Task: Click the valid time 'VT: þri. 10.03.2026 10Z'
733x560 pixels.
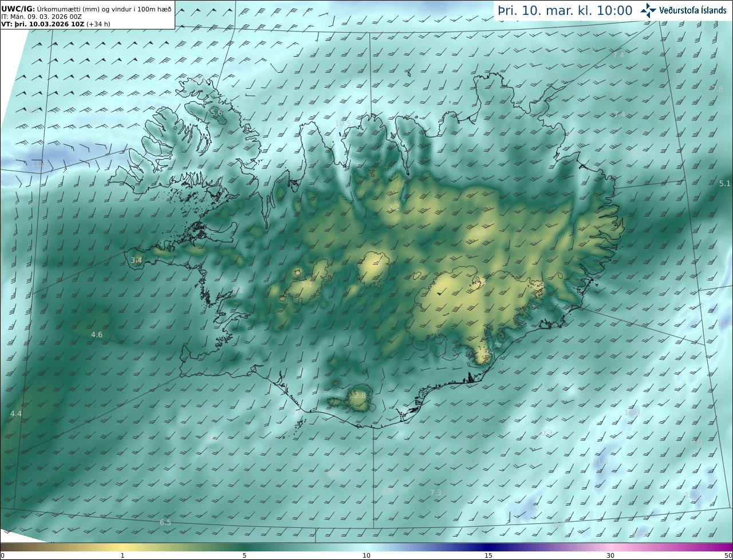Action: click(x=42, y=24)
